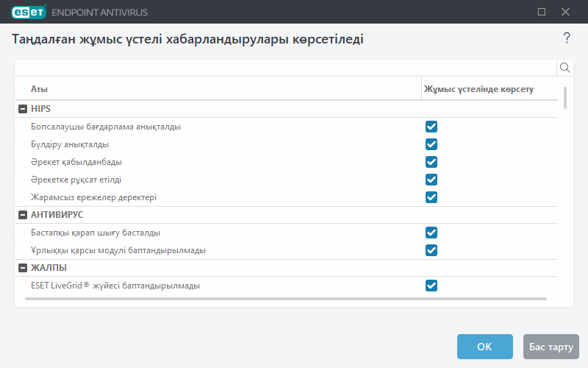Disable 'Әрекет қабылданбады' notification checkbox
This screenshot has width=588, height=368.
(x=431, y=162)
